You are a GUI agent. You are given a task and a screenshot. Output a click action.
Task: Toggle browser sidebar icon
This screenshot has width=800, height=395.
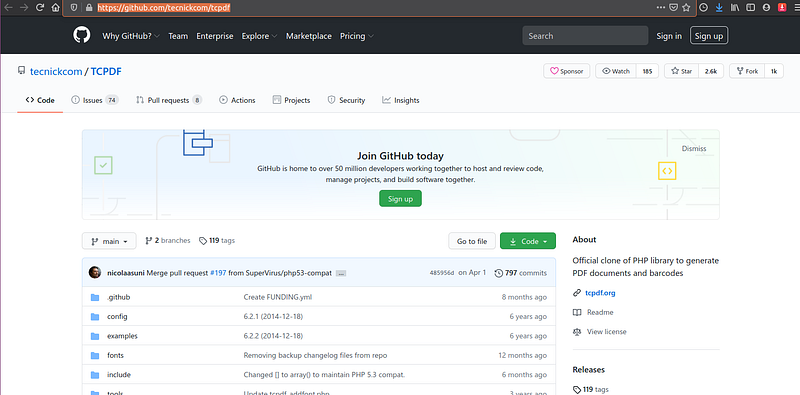(751, 8)
